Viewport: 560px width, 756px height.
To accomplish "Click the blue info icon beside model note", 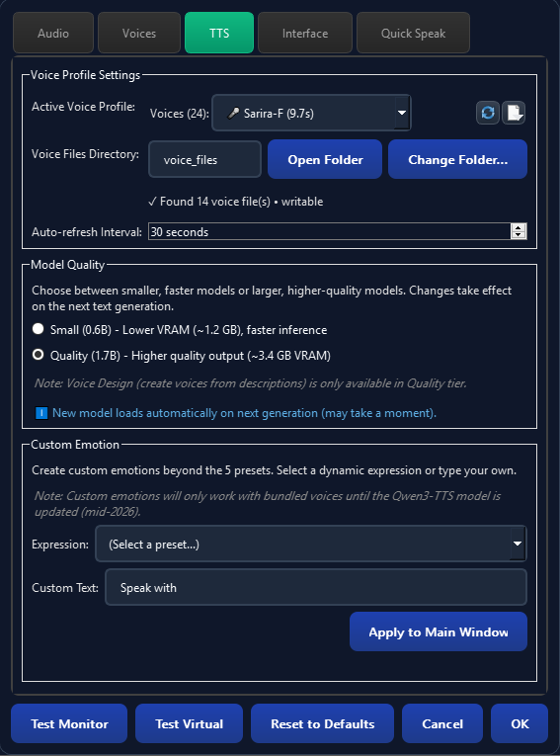I will point(41,413).
